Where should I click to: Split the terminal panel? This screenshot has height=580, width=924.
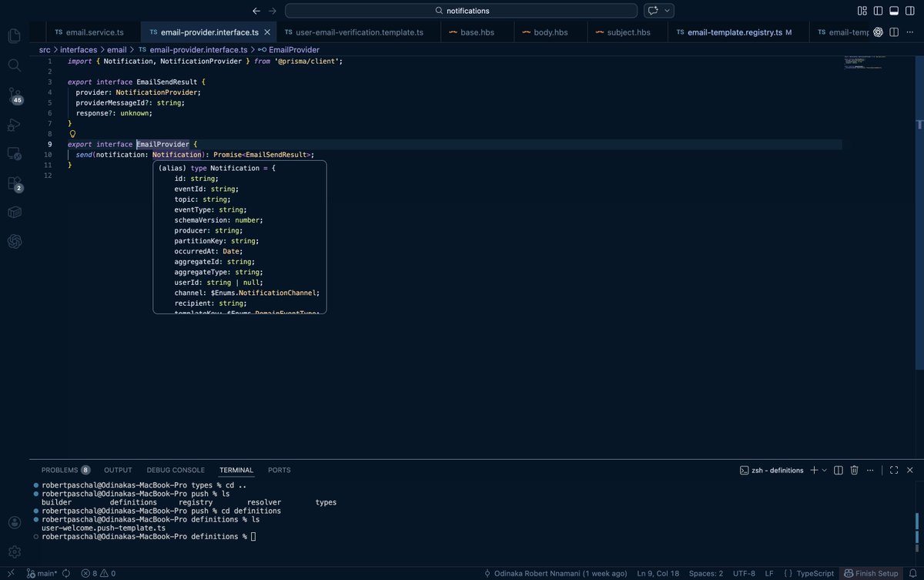tap(839, 470)
